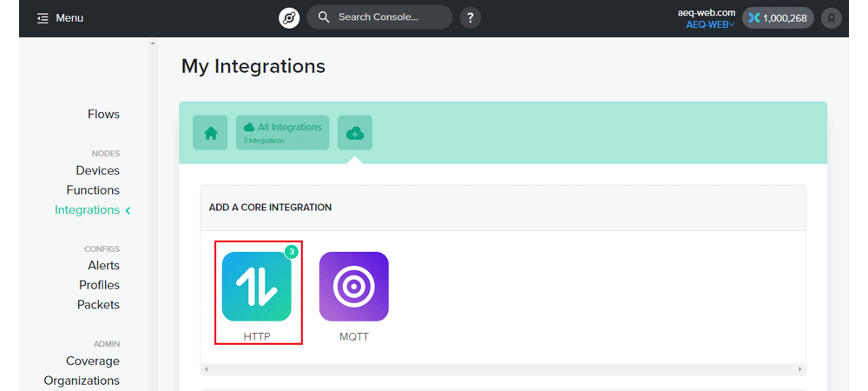The height and width of the screenshot is (391, 868).
Task: Open Functions in the sidebar
Action: coord(93,190)
